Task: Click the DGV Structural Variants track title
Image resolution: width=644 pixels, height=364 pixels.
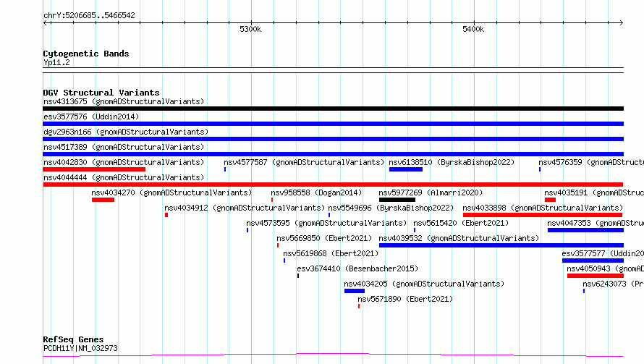Action: (101, 93)
